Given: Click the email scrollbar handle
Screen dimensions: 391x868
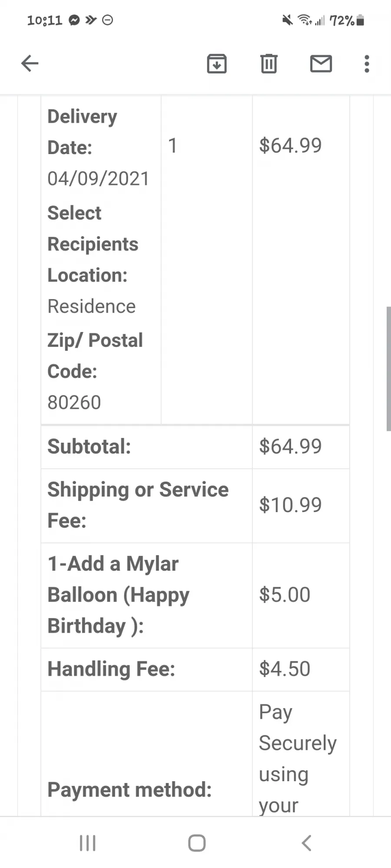Looking at the screenshot, I should (x=388, y=368).
